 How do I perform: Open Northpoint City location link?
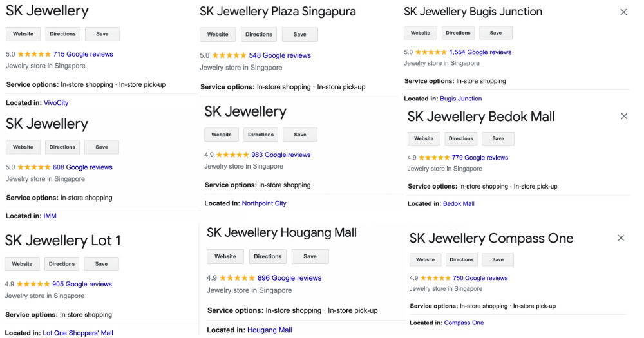264,203
